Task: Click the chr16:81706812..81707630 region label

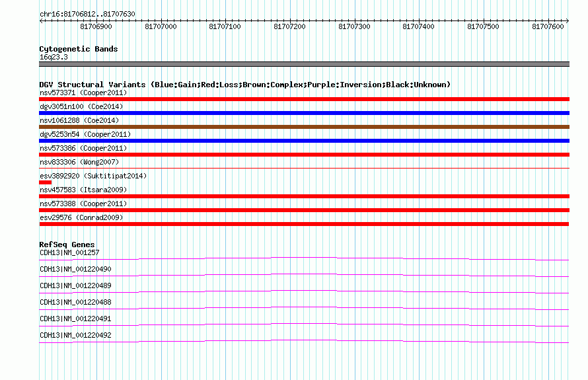Action: (87, 14)
